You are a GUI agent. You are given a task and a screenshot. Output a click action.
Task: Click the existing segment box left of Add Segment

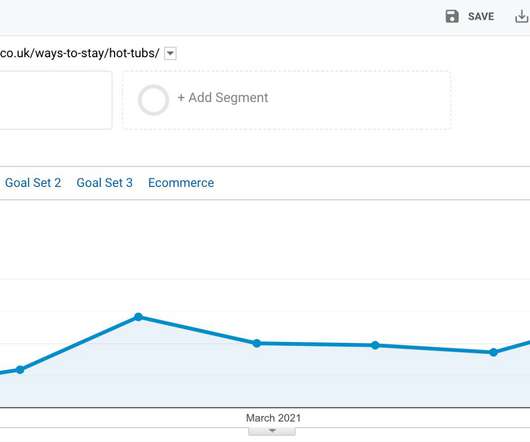point(56,100)
